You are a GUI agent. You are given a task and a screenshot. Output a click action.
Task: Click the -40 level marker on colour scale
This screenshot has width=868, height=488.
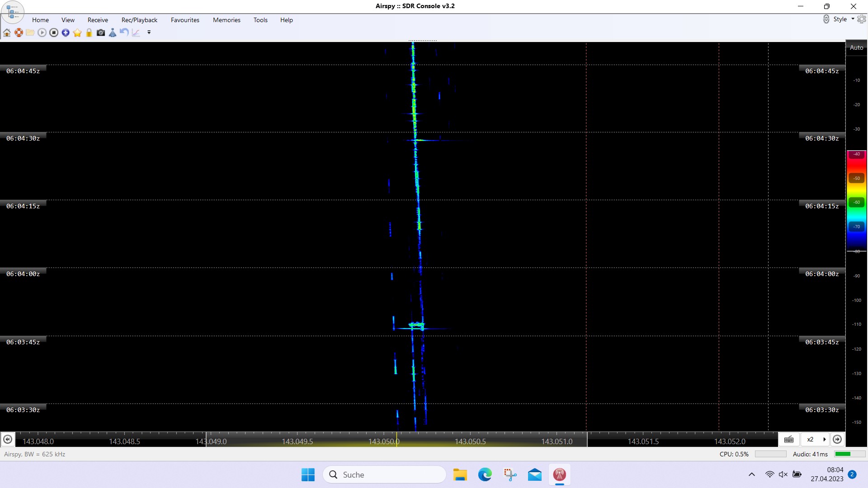[856, 154]
